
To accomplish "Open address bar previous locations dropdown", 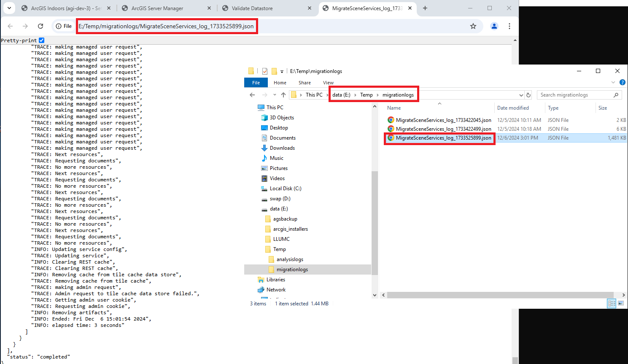I will pyautogui.click(x=521, y=95).
